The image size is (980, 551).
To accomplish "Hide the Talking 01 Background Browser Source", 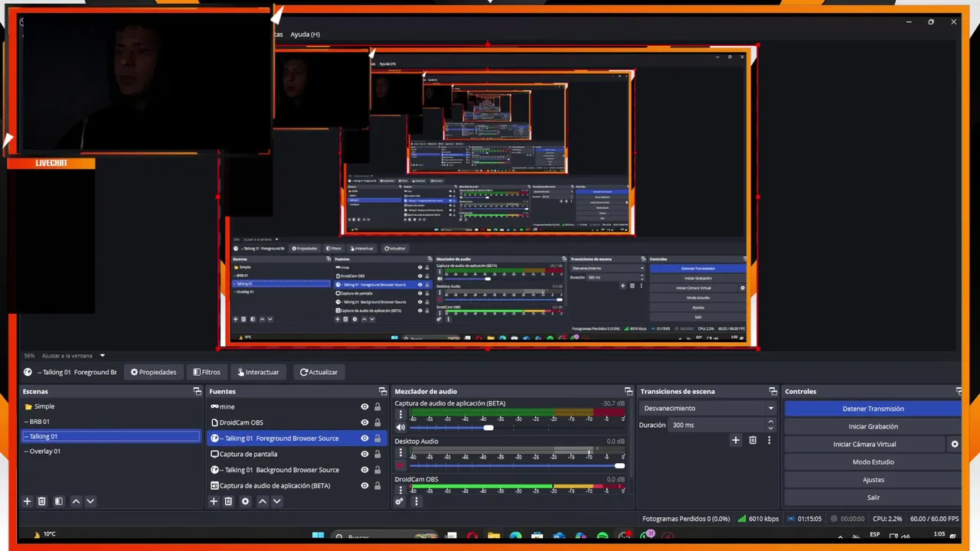I will pos(364,470).
